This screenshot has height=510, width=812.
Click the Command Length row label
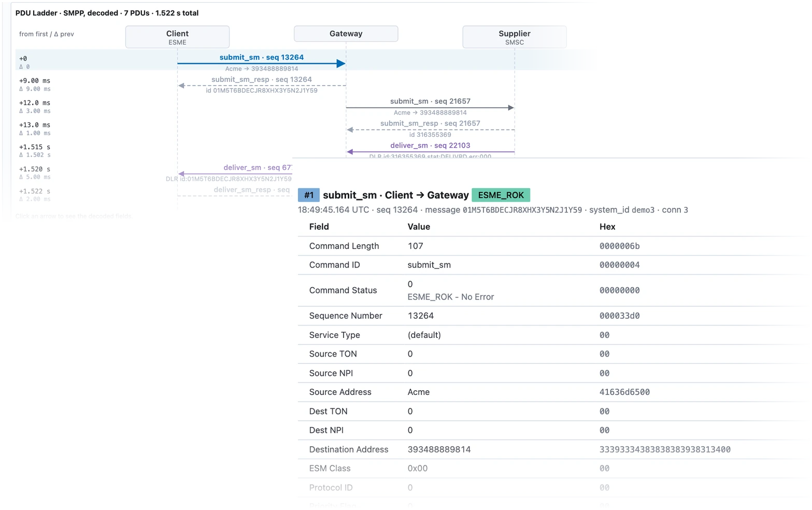[x=344, y=246]
